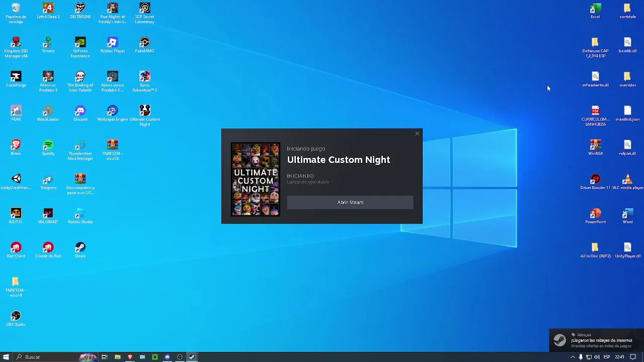Launch Left 4 Dead 2 desktop shortcut
Screen dimensions: 644x362
coord(48,11)
